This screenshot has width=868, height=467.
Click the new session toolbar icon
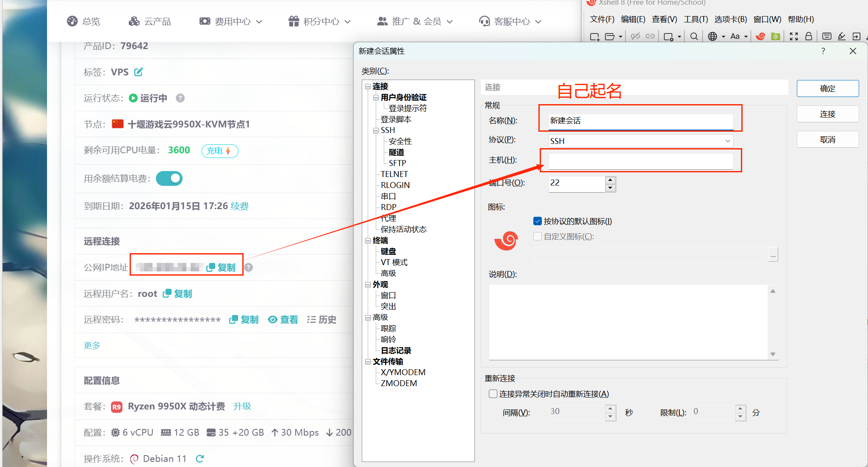tap(594, 37)
